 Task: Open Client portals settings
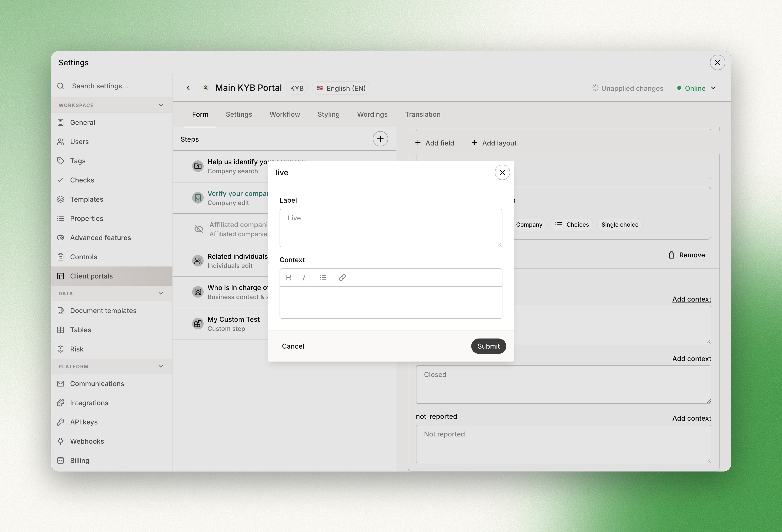(x=112, y=276)
